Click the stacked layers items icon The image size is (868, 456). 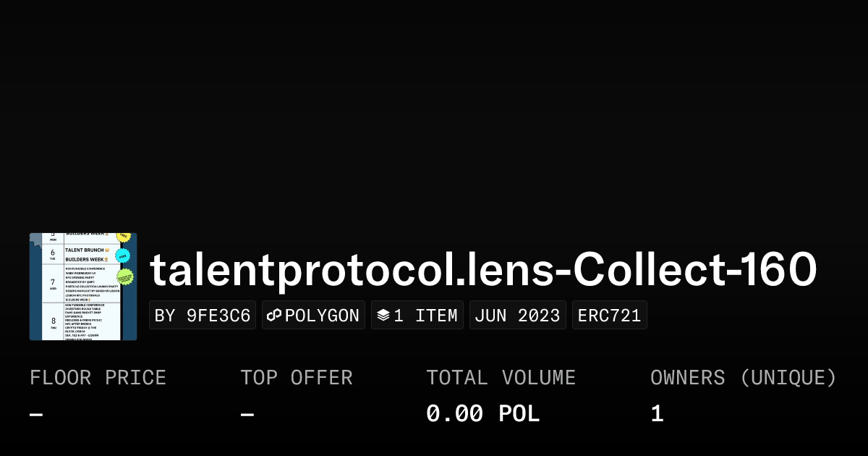click(x=383, y=316)
